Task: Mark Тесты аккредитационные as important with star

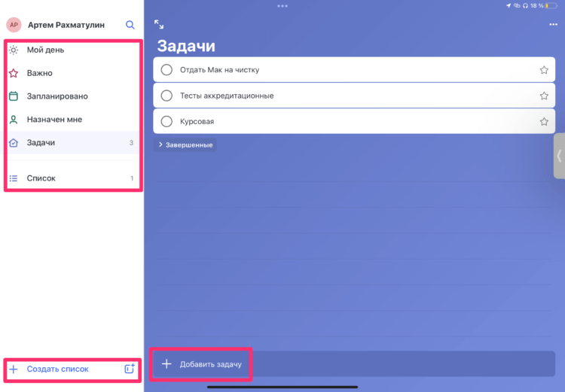Action: (544, 96)
